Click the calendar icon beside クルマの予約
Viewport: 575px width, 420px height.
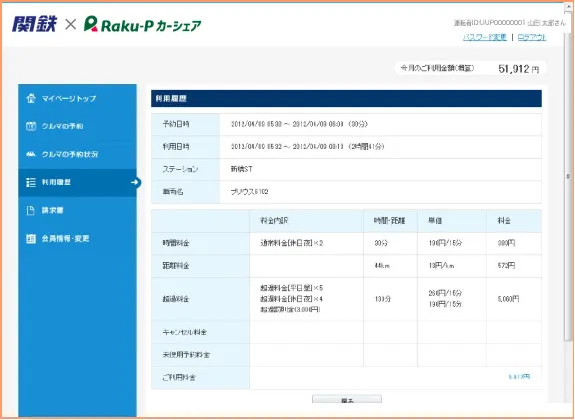31,126
